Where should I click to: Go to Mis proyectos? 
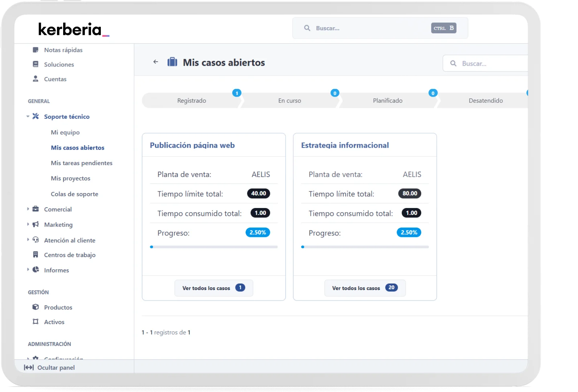coord(70,178)
